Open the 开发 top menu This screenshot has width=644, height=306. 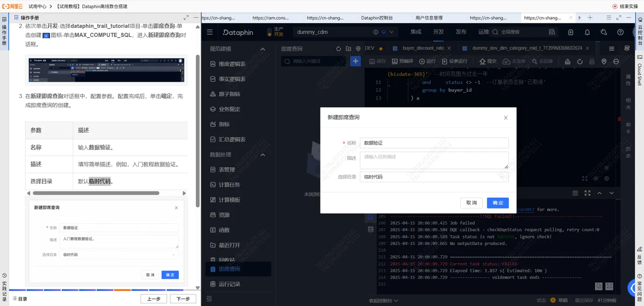tap(438, 32)
